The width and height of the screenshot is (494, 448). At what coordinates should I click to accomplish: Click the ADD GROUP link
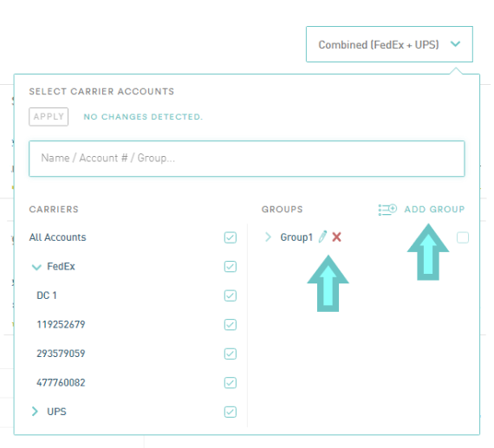[x=434, y=210]
